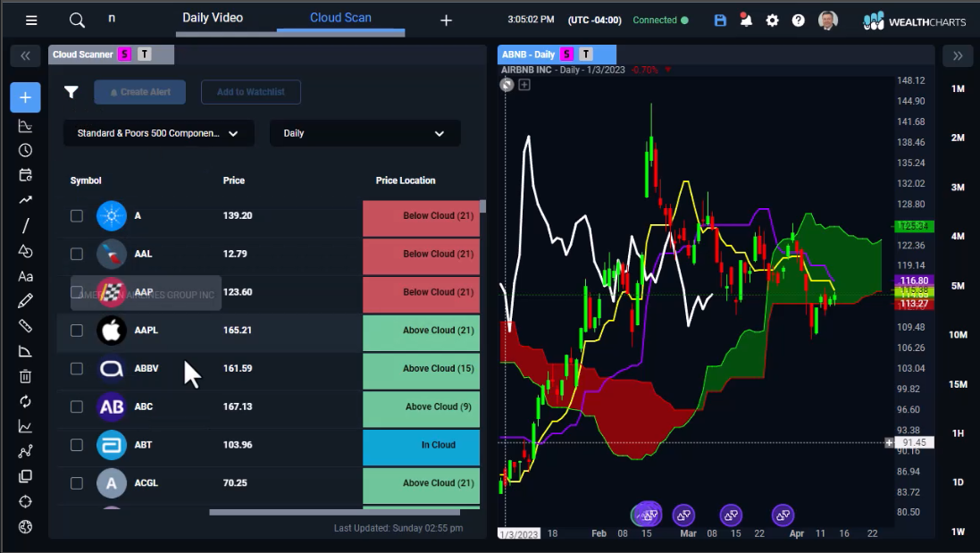Expand the right timeframe panel

point(958,55)
